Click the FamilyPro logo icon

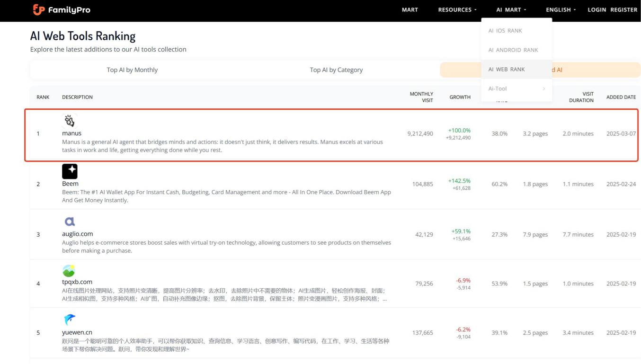(38, 9)
